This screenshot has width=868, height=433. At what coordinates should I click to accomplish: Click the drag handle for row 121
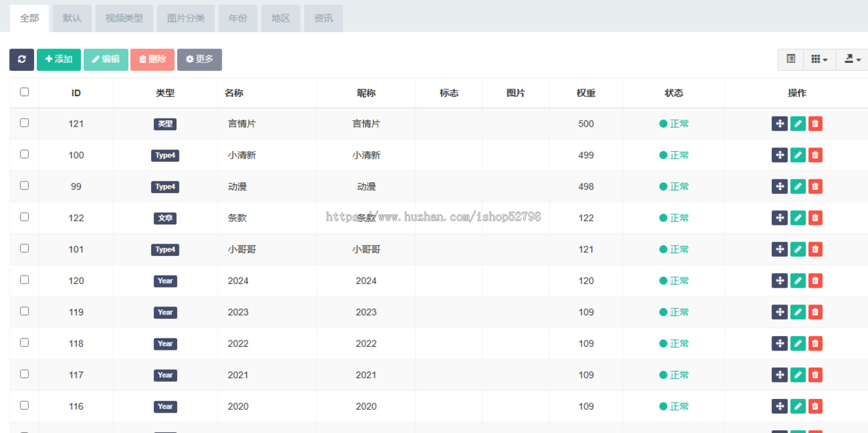[780, 124]
